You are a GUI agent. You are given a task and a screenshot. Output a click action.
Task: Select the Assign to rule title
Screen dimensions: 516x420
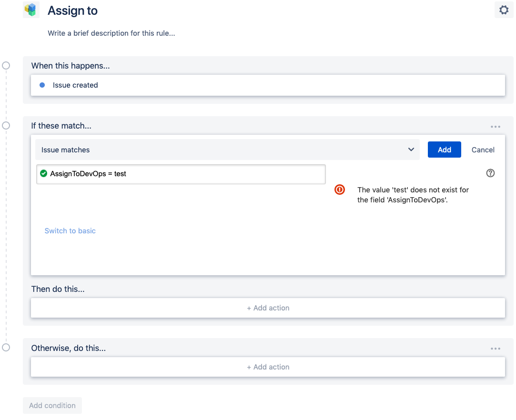[x=72, y=10]
